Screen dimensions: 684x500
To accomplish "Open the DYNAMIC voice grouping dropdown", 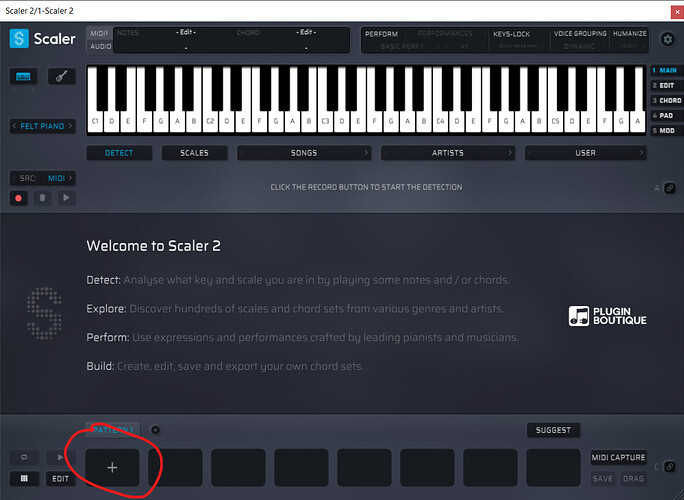I will 579,46.
